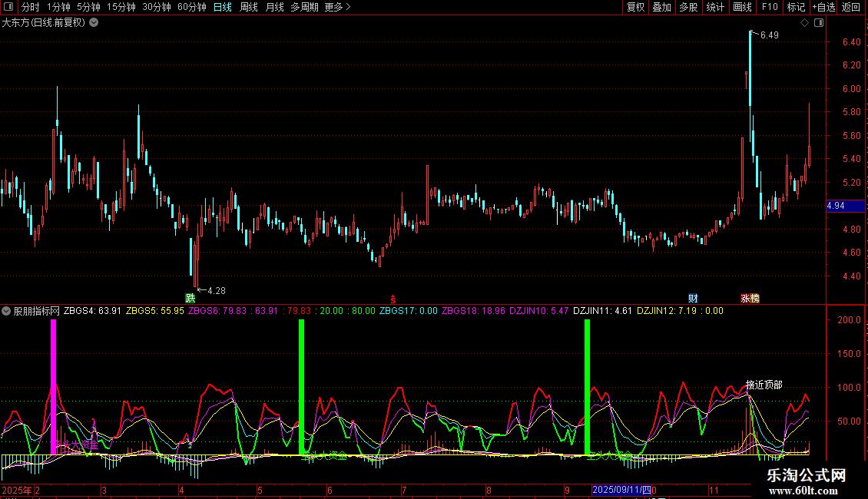Add stock with the +自选 button
The image size is (868, 499).
click(x=823, y=7)
